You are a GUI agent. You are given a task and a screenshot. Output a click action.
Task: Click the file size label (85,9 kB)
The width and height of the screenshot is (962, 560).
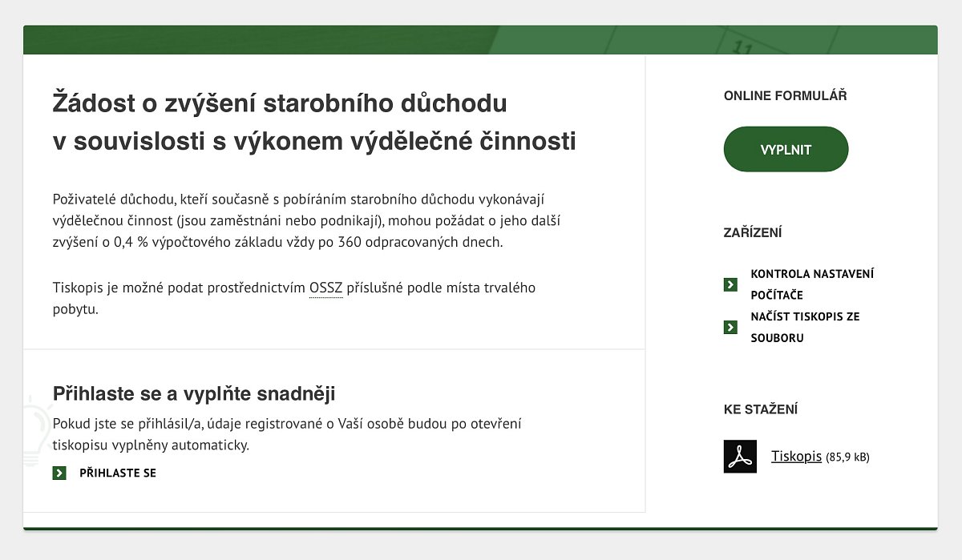[849, 457]
